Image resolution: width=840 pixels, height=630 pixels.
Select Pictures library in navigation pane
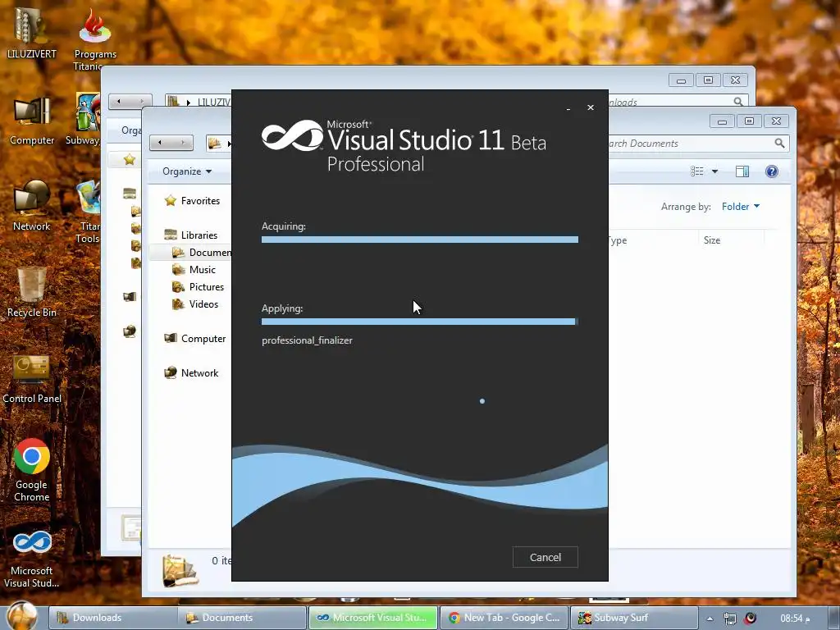point(199,286)
